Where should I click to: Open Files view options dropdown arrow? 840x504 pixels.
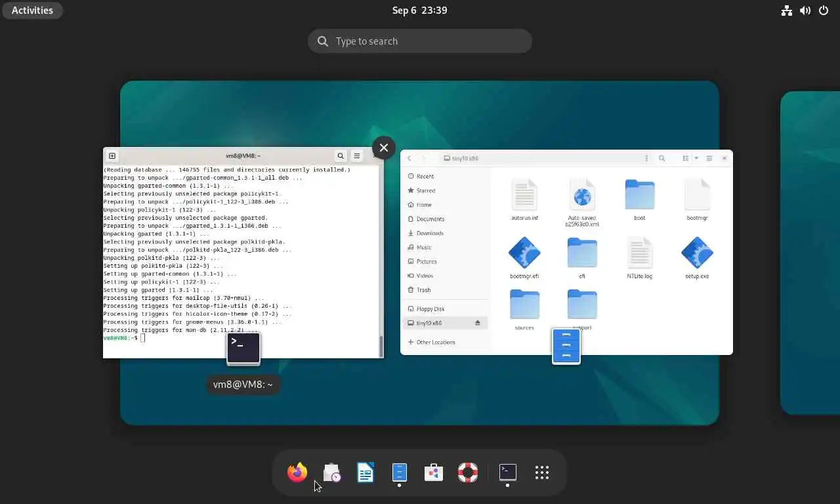tap(696, 158)
